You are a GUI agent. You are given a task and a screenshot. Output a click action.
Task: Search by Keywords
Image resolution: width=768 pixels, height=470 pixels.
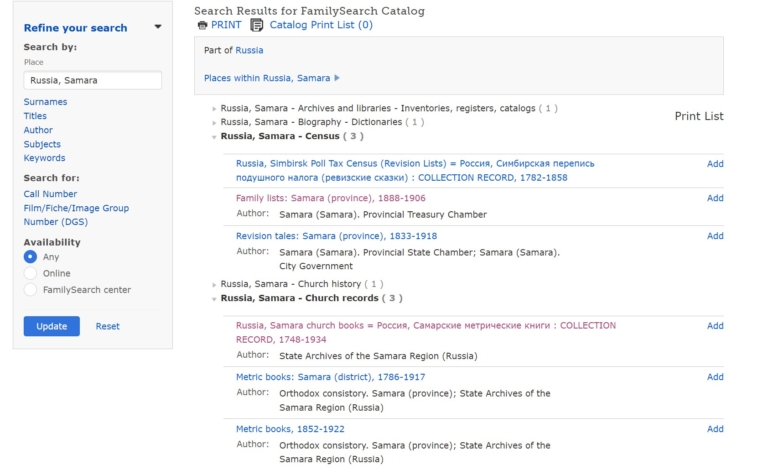tap(45, 158)
